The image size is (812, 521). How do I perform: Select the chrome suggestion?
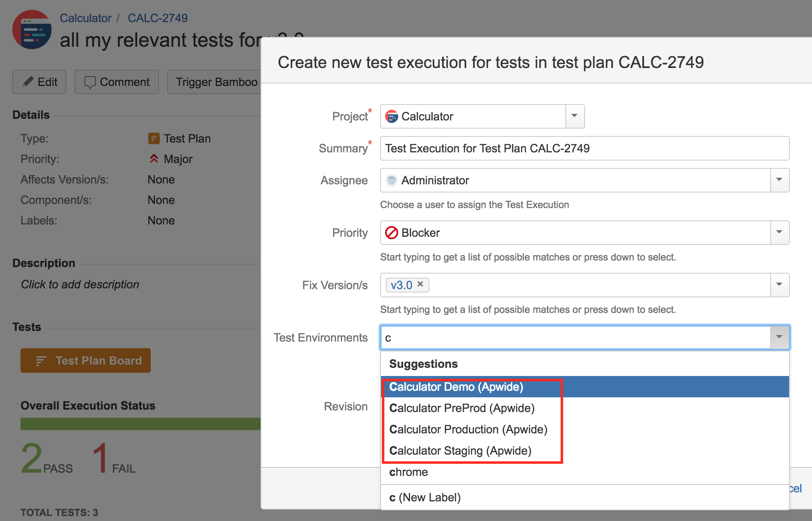585,472
